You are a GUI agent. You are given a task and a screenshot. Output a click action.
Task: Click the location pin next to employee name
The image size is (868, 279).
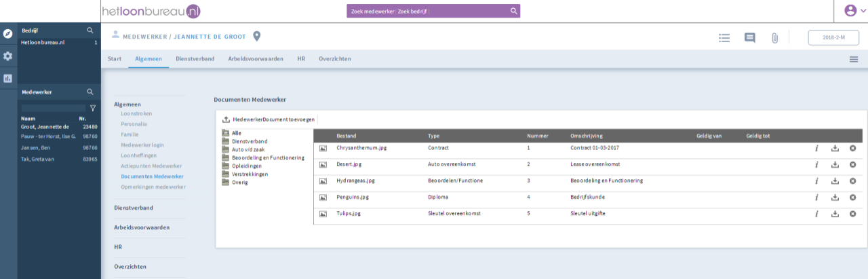[x=257, y=36]
